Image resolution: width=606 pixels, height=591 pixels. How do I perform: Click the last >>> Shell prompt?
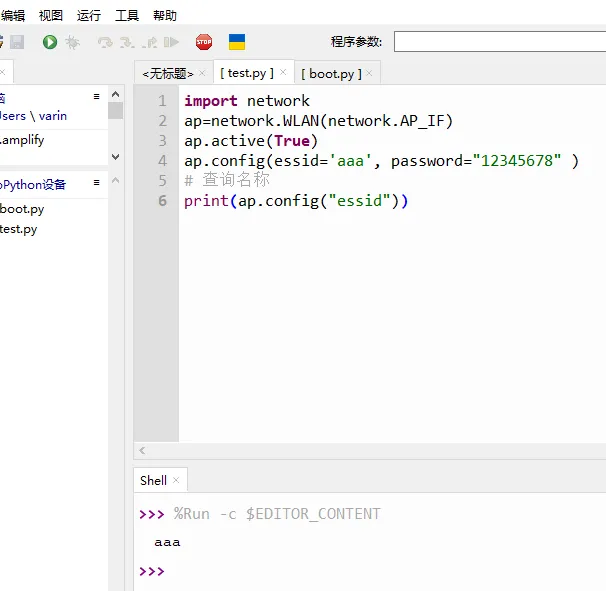point(152,571)
